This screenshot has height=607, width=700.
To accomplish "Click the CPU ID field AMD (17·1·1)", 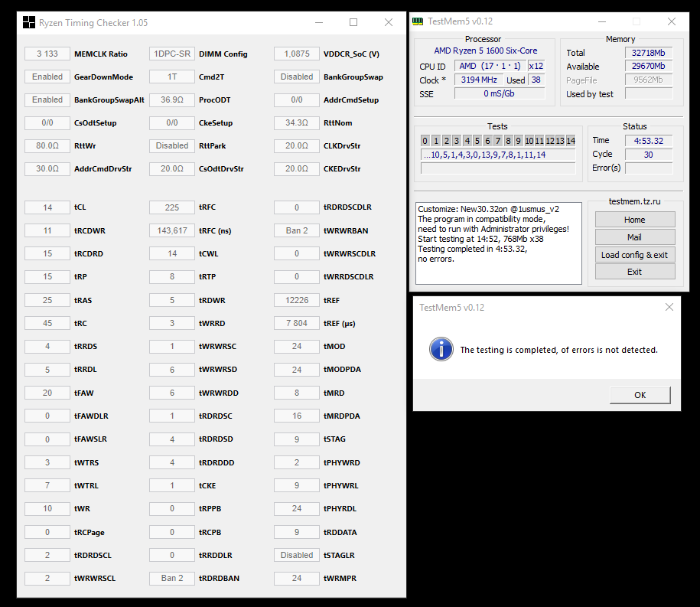I will tap(490, 66).
